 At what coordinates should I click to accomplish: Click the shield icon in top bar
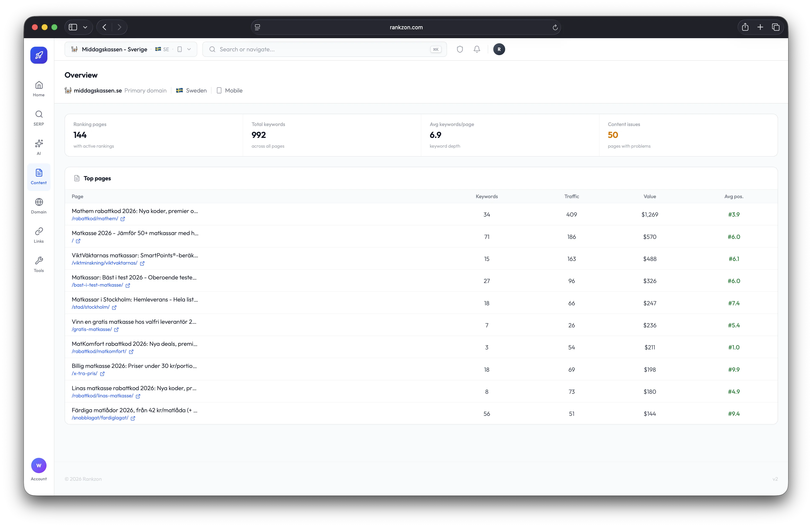click(460, 49)
